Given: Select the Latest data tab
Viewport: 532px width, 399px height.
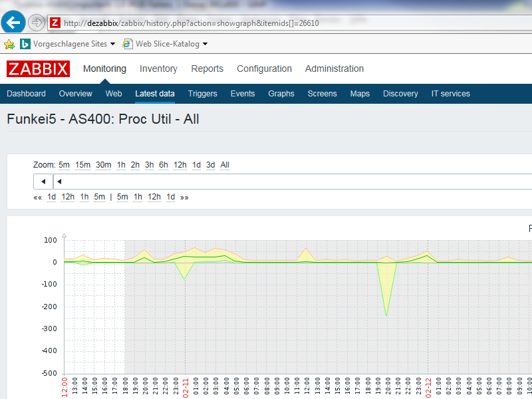Looking at the screenshot, I should click(x=155, y=94).
